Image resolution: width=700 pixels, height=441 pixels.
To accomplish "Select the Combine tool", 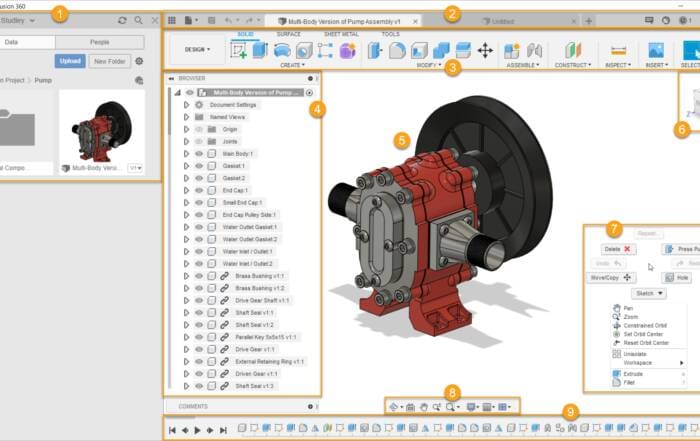I will 441,50.
